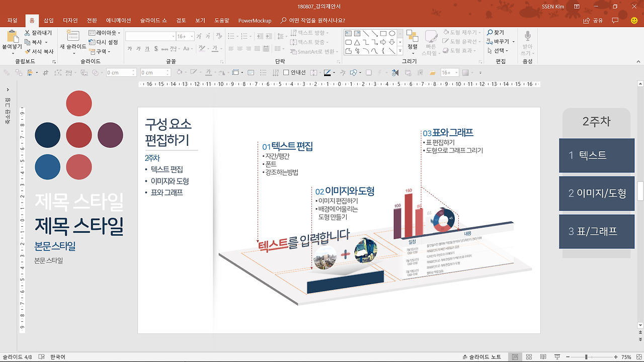Toggle the 안내선 (guides) checkbox
This screenshot has height=362, width=644.
click(x=286, y=72)
